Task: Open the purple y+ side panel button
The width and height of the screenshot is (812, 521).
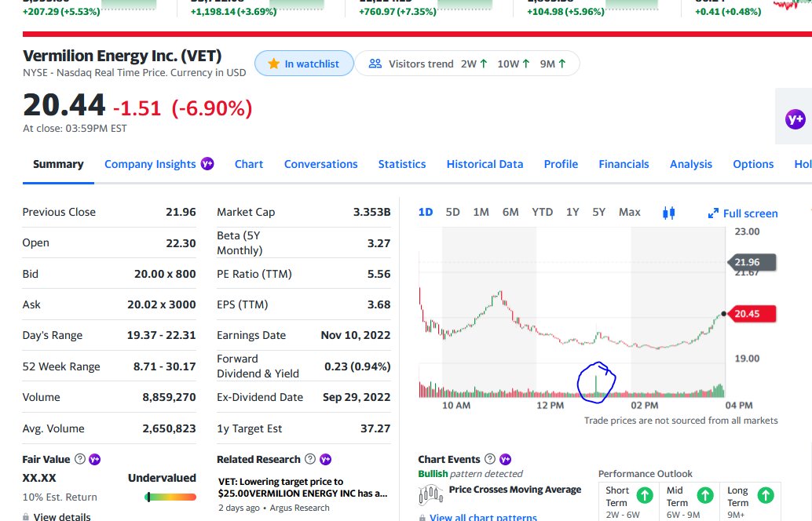Action: (795, 119)
